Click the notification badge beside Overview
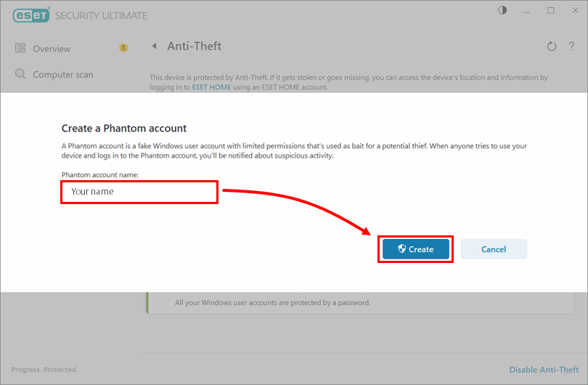Screen dimensions: 588x385 coord(123,48)
